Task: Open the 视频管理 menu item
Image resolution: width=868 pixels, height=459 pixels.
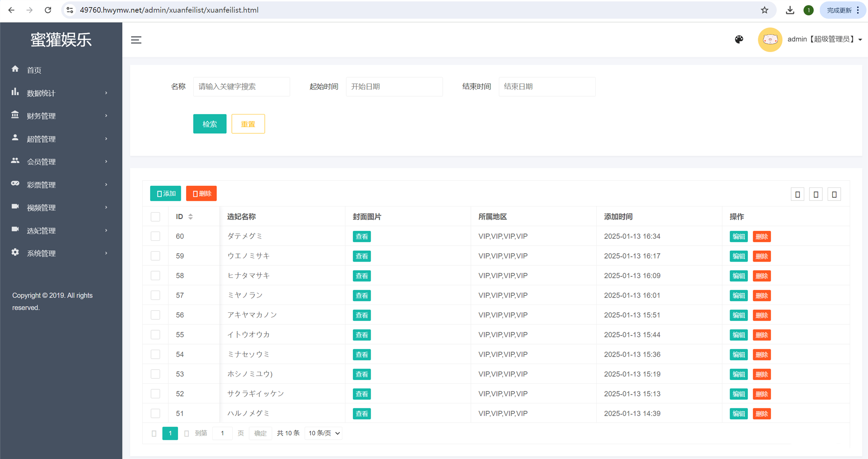Action: tap(42, 207)
